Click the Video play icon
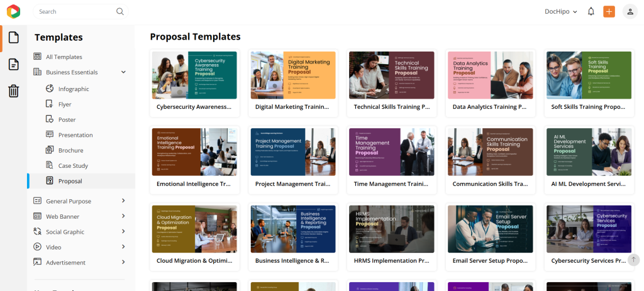This screenshot has width=644, height=291. pos(37,246)
